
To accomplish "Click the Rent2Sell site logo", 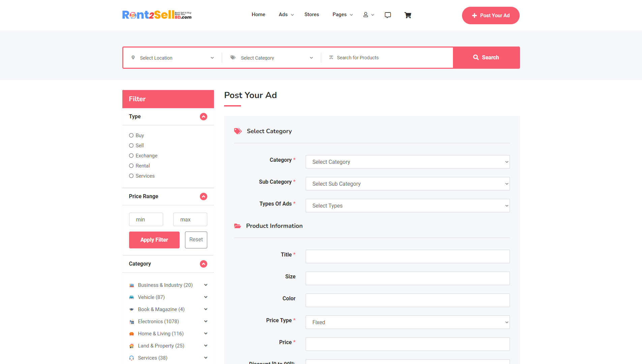I will pyautogui.click(x=157, y=15).
